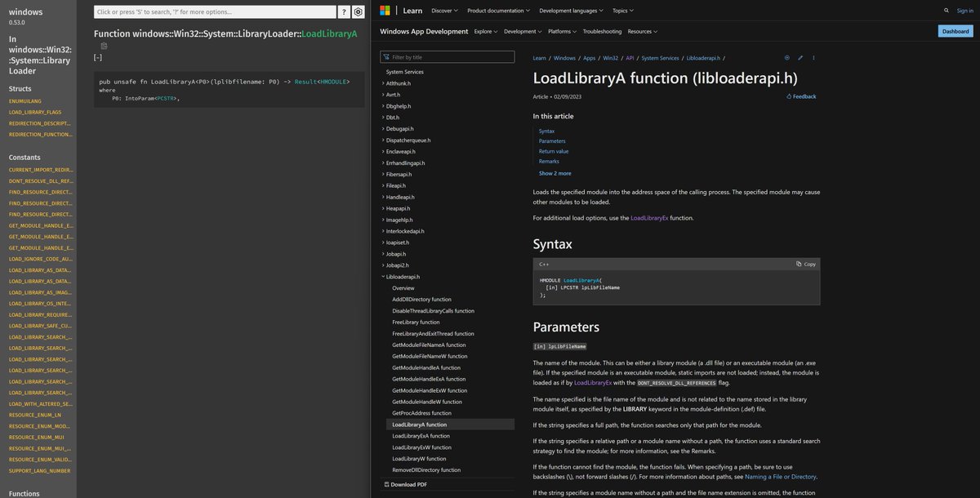Screen dimensions: 980x498
Task: Open LOAD_LIBRARY_FLAGS struct in sidebar
Action: (35, 112)
